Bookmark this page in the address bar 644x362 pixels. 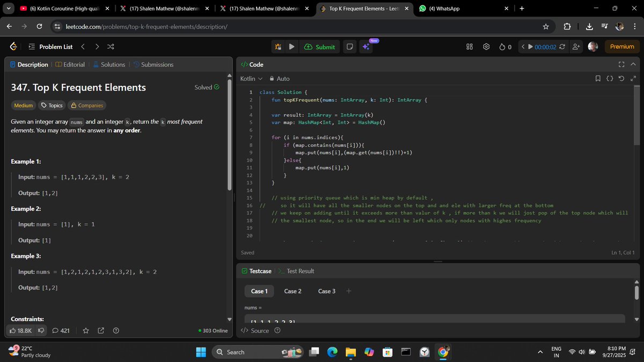pyautogui.click(x=546, y=26)
